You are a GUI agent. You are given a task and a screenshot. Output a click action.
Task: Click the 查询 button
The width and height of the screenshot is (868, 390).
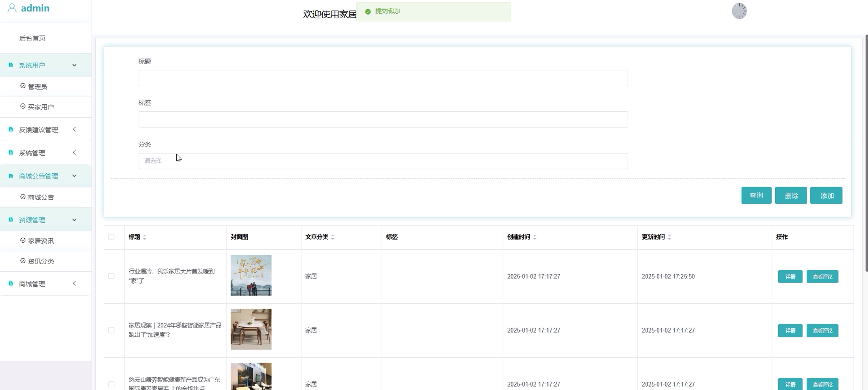(756, 195)
